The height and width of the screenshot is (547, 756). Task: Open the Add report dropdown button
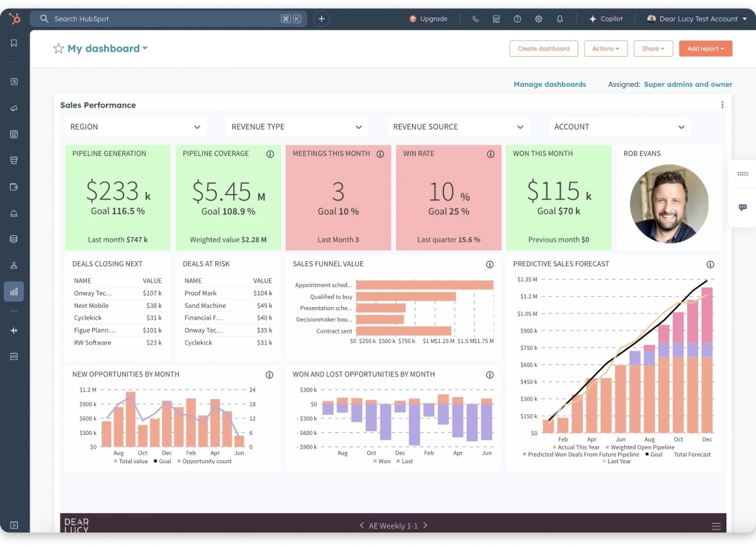point(706,48)
